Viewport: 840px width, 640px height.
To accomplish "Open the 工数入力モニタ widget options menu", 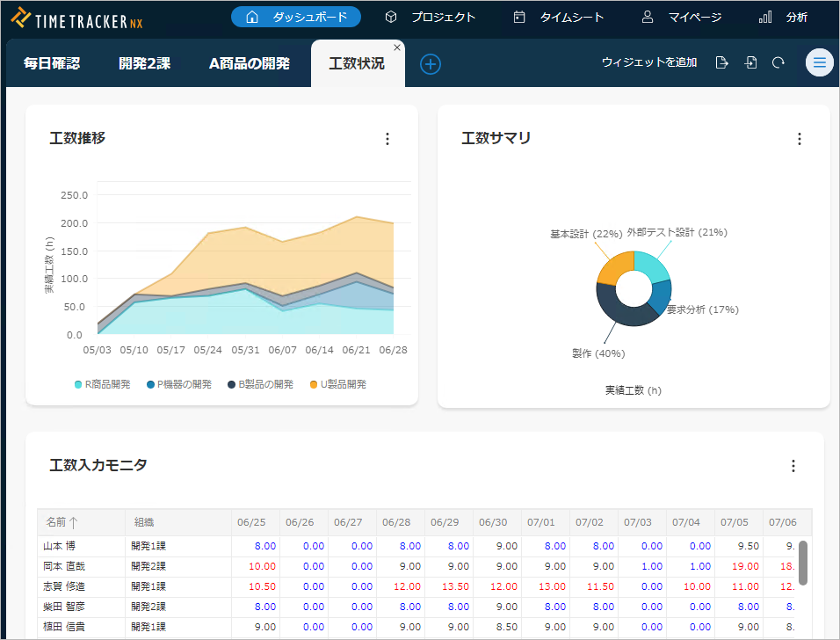I will click(x=793, y=466).
